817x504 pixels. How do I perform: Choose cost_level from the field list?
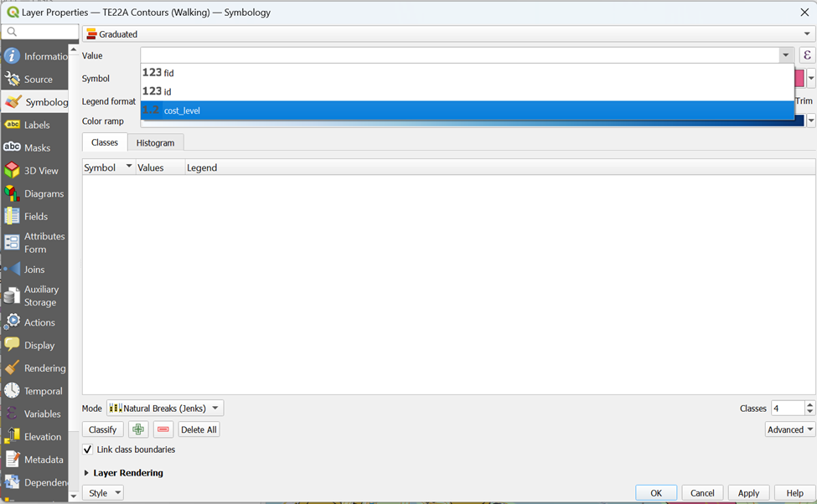click(x=182, y=111)
